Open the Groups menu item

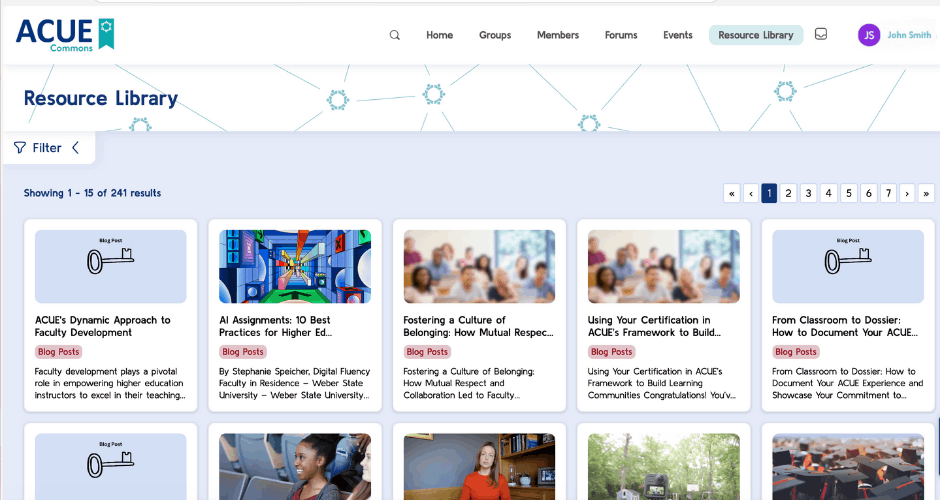tap(495, 35)
